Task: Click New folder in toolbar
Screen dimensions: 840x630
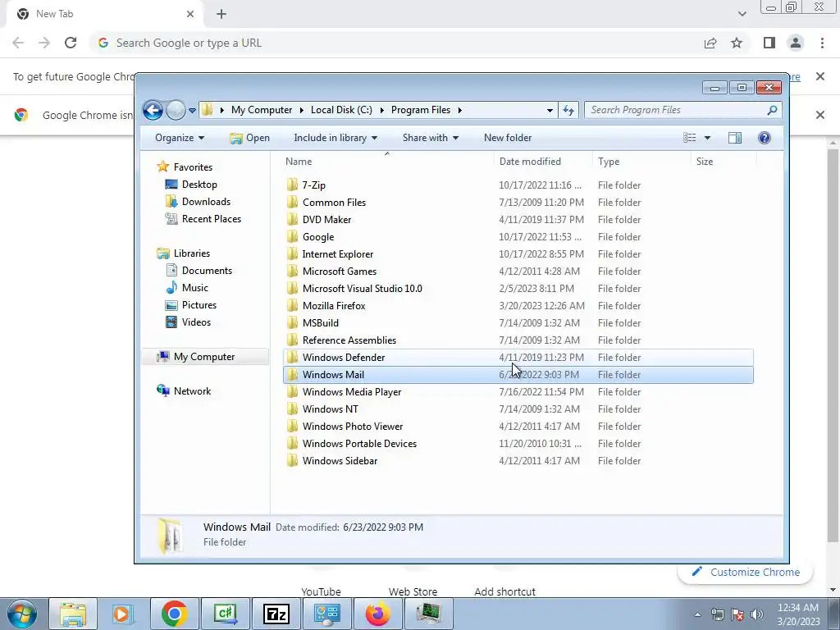Action: click(x=507, y=138)
